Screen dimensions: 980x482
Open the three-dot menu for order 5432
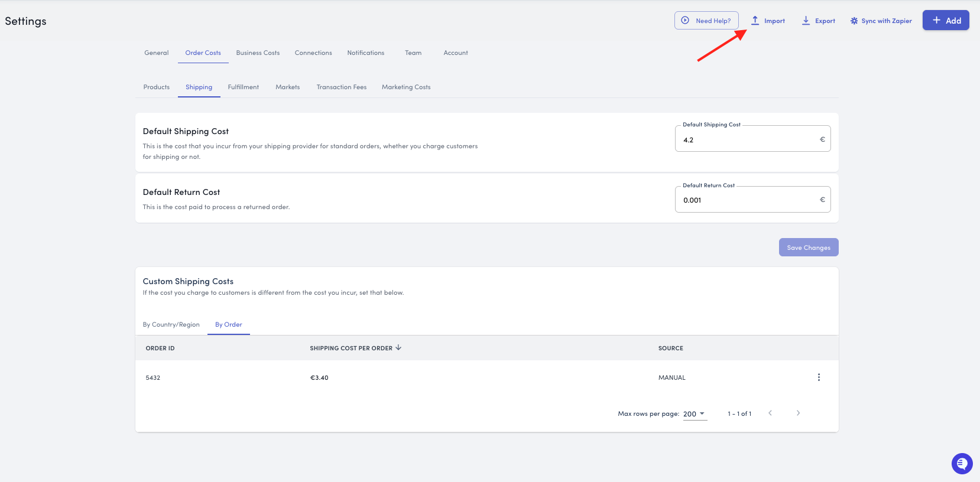click(x=819, y=377)
